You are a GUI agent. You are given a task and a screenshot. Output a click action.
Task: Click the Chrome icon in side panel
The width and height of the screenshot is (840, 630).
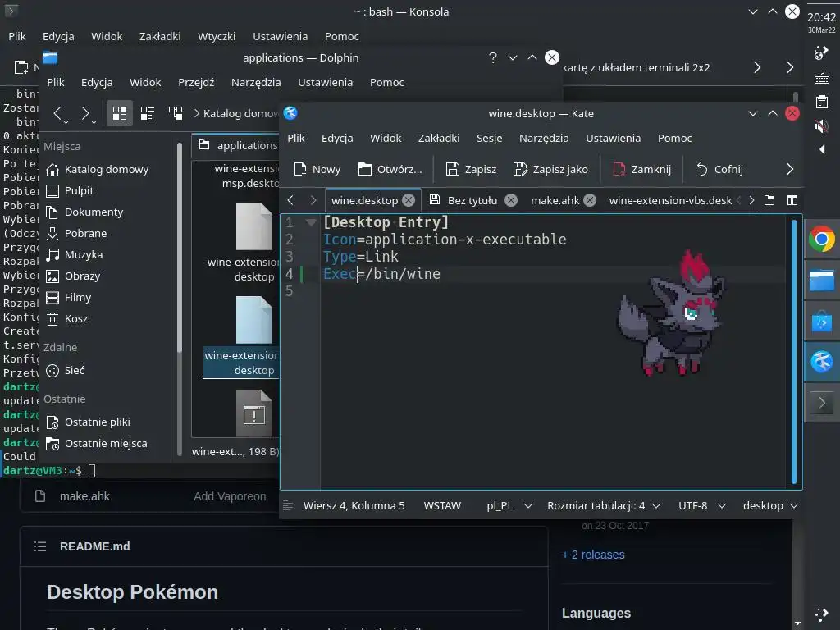(822, 239)
